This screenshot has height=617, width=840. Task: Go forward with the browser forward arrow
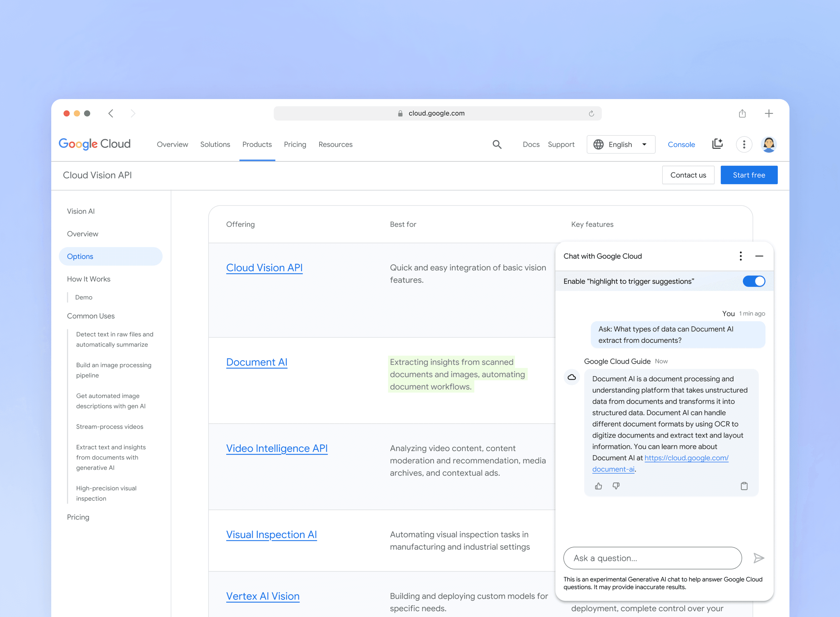point(133,114)
